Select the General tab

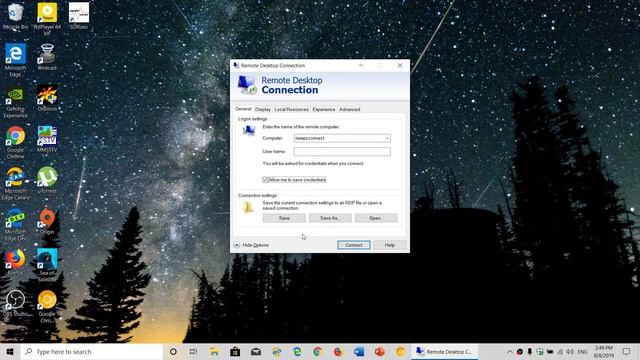pos(243,109)
